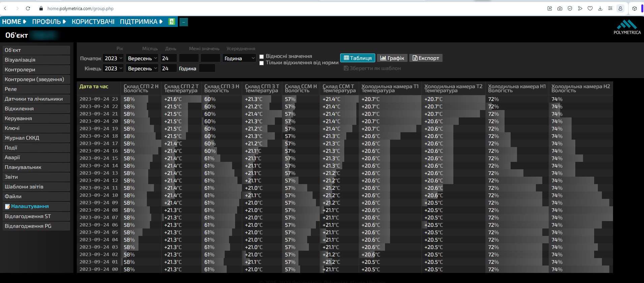Open the Початок year dropdown
The width and height of the screenshot is (644, 283).
click(x=113, y=58)
